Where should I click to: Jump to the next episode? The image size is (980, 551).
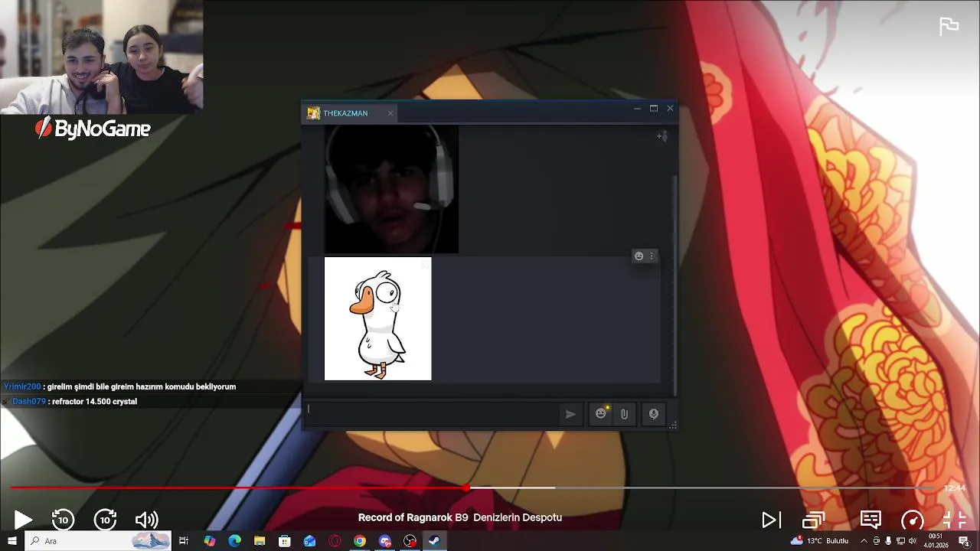tap(771, 520)
